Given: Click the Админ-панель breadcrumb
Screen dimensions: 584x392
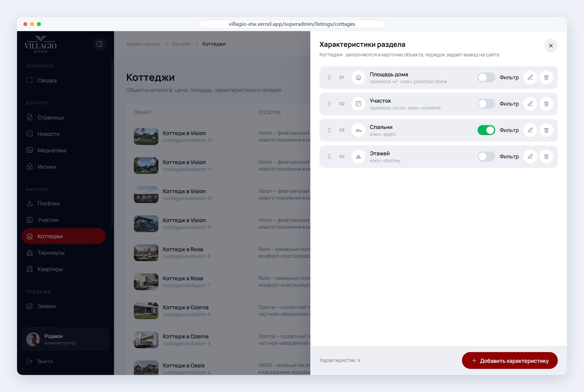Looking at the screenshot, I should pyautogui.click(x=143, y=44).
